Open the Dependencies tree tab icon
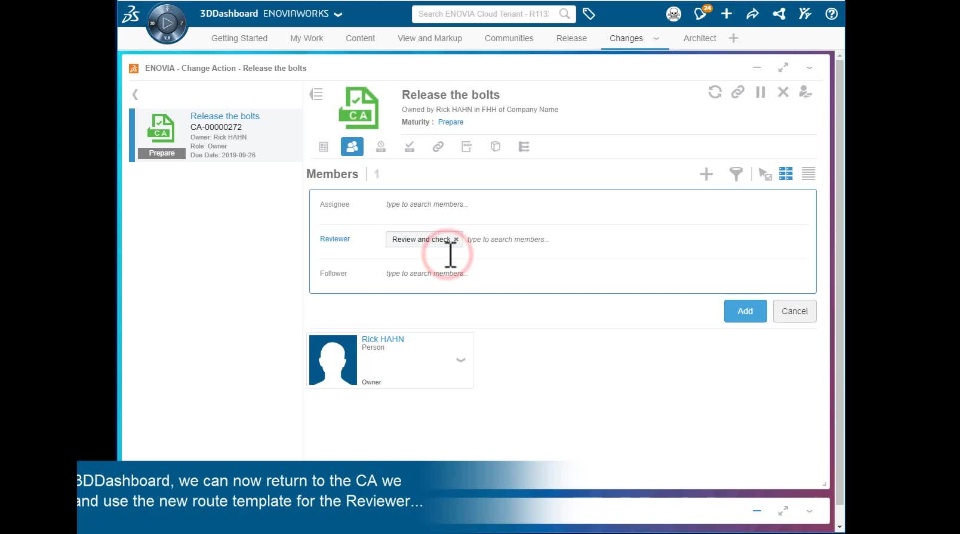 pyautogui.click(x=523, y=146)
